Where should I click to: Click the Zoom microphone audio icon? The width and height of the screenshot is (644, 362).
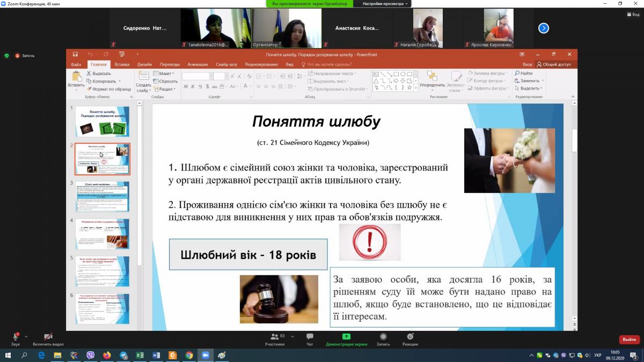point(16,337)
